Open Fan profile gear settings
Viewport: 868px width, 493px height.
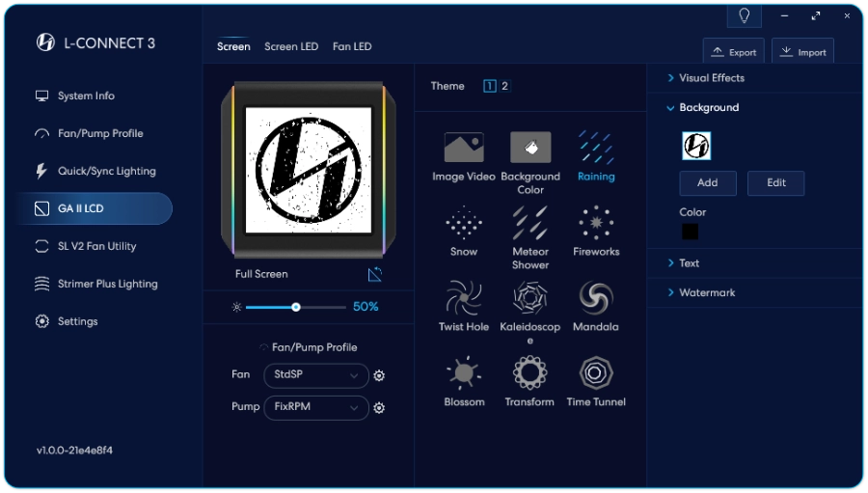point(379,375)
